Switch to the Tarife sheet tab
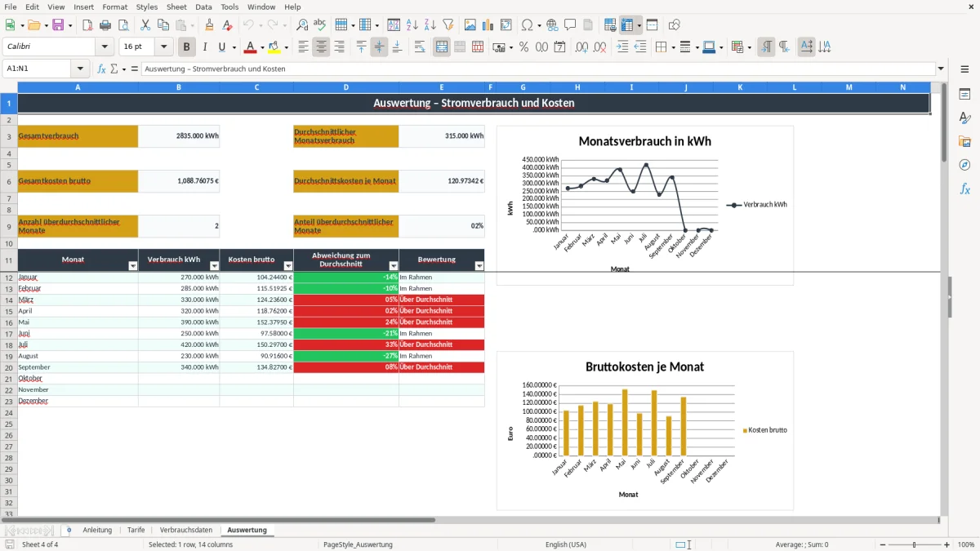This screenshot has height=551, width=980. tap(136, 530)
